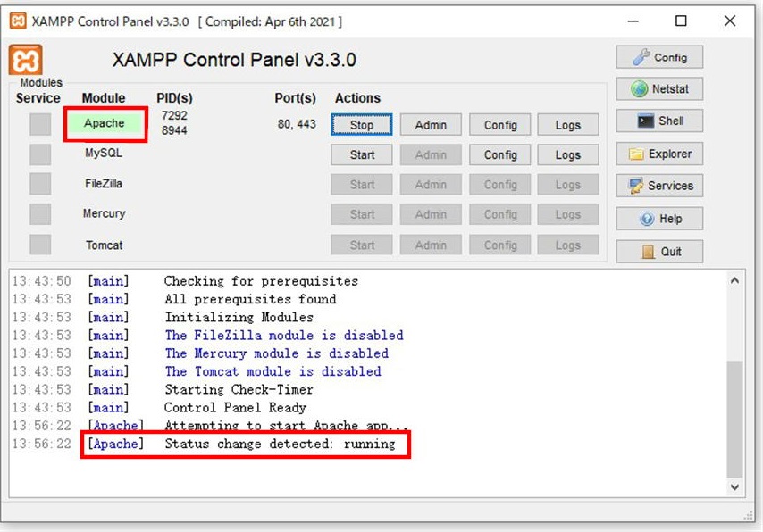Open the Apache Logs menu
This screenshot has height=532, width=763.
coord(567,125)
